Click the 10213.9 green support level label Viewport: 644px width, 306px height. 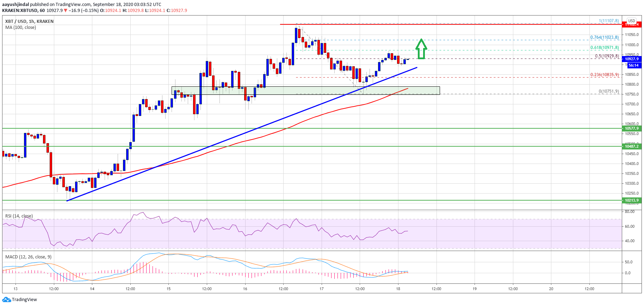click(632, 200)
